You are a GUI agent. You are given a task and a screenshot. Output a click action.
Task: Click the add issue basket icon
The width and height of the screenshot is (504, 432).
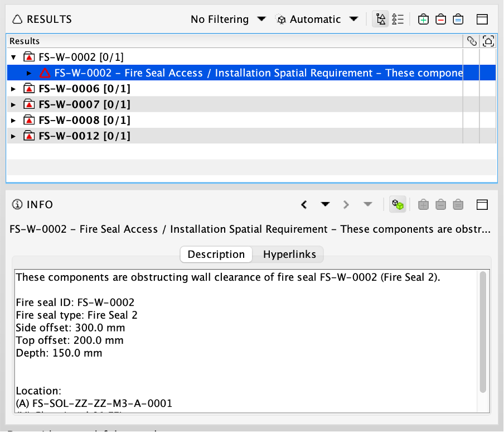[423, 19]
